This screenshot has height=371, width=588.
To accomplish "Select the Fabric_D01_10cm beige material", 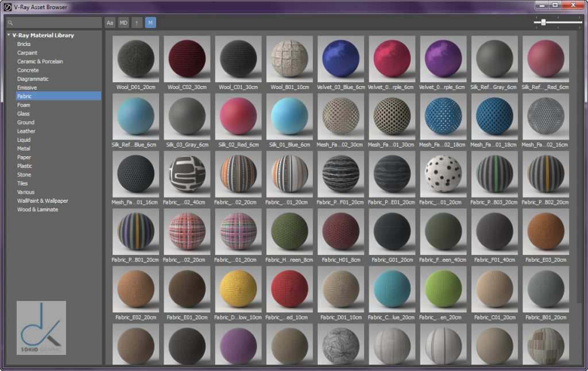I will point(341,289).
